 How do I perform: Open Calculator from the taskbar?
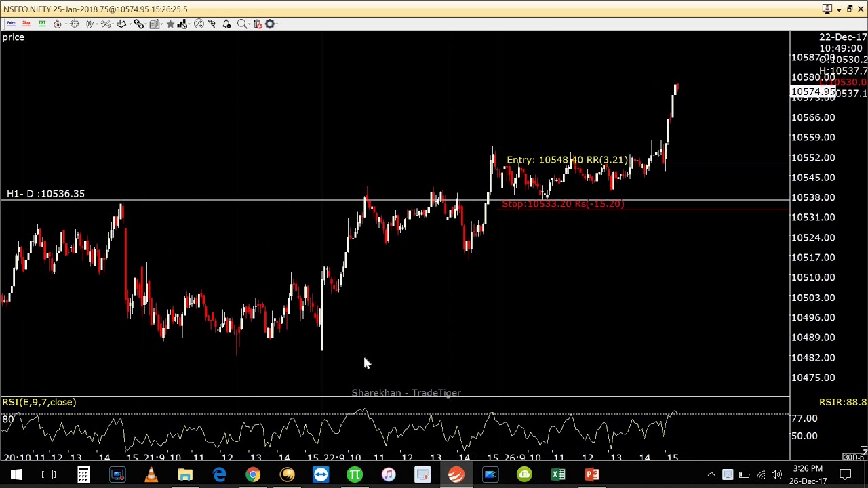tap(83, 474)
